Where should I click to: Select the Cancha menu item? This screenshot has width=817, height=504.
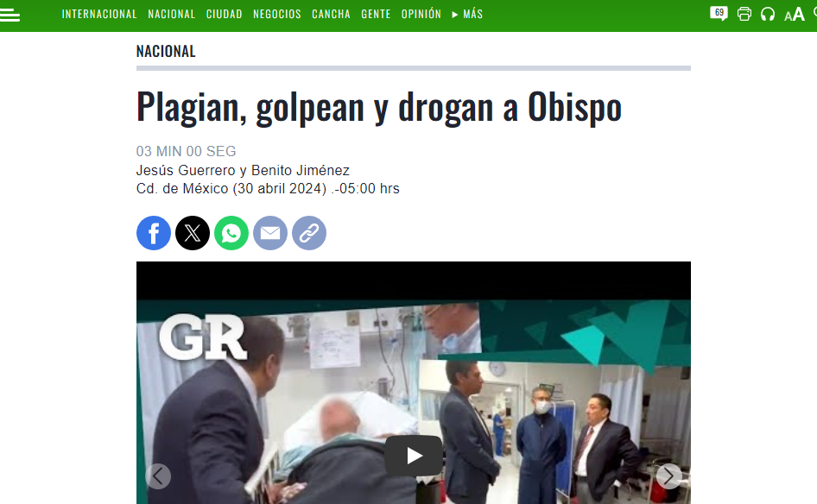click(x=331, y=14)
